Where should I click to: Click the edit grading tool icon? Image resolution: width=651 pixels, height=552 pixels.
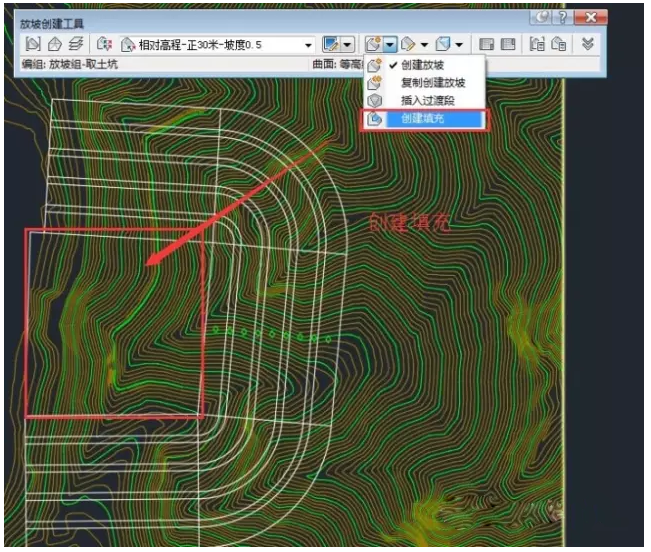click(x=408, y=45)
